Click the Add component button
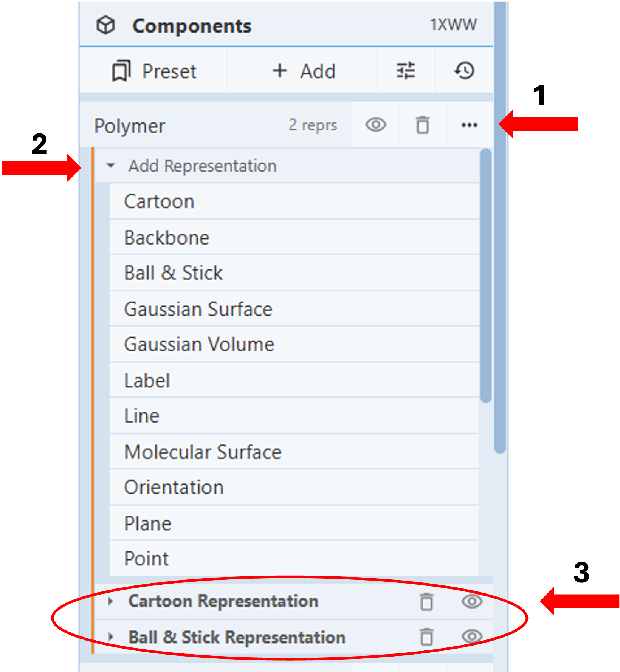 pyautogui.click(x=304, y=71)
